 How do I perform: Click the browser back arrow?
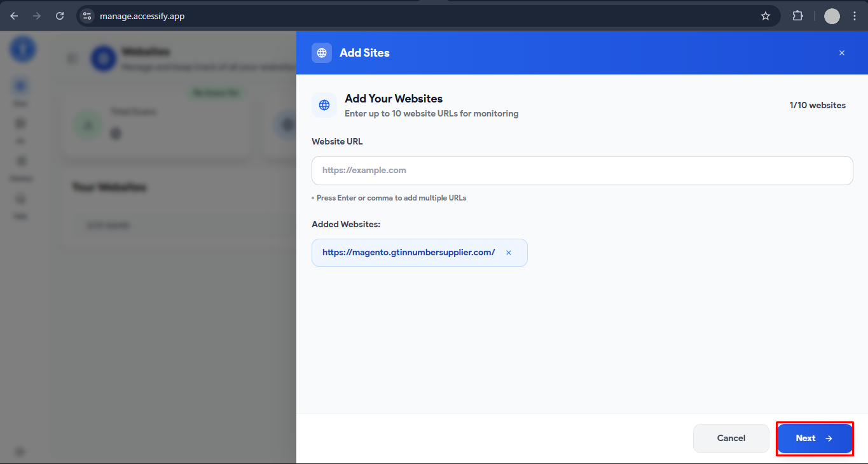(14, 16)
